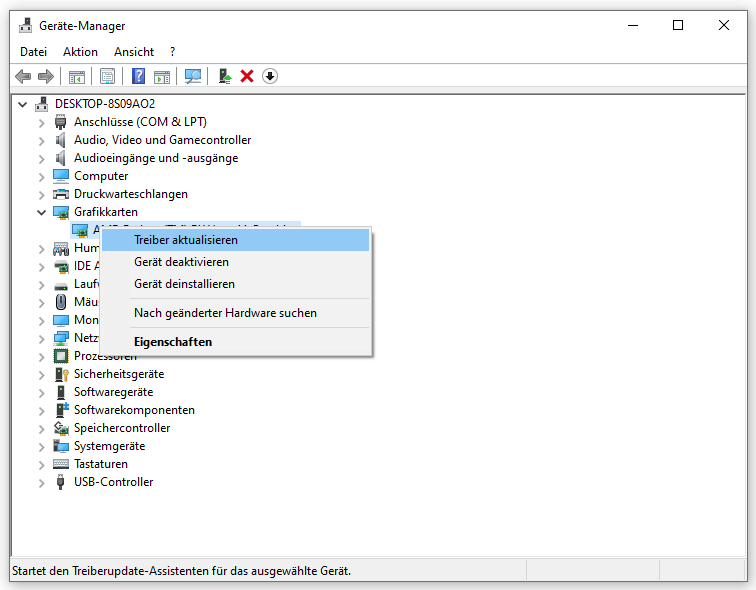Viewport: 756px width, 590px height.
Task: Open the ? help menu
Action: point(173,52)
